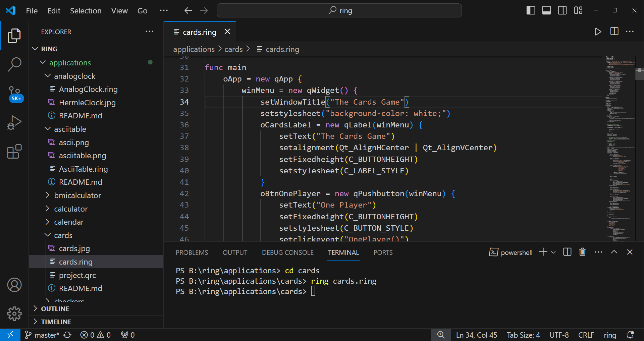Image resolution: width=644 pixels, height=341 pixels.
Task: Open the Run and Debug view
Action: click(x=14, y=122)
